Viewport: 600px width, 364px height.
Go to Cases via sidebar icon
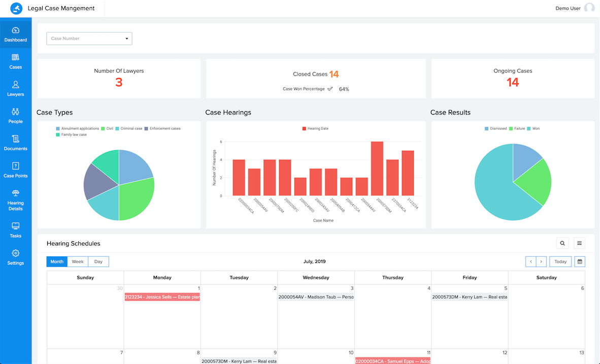[16, 57]
